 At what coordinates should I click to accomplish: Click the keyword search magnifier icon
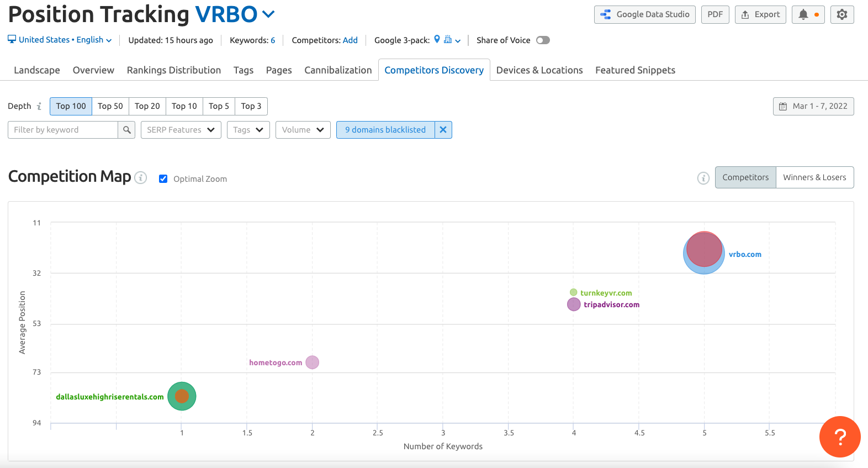coord(127,130)
